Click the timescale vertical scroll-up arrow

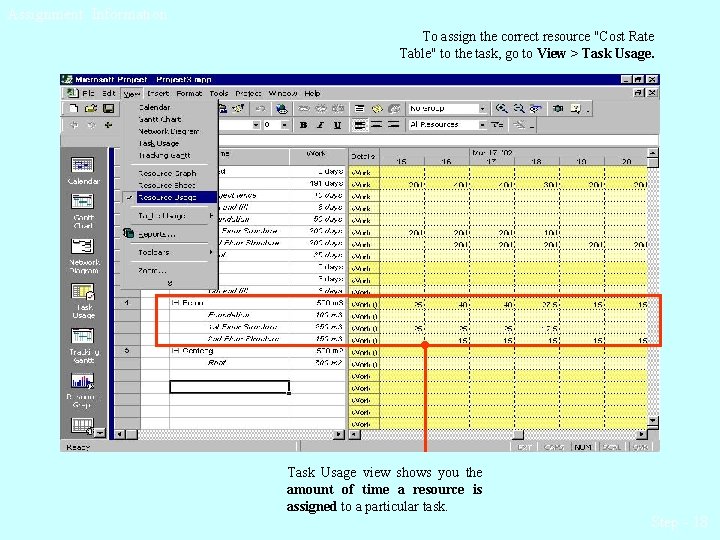pyautogui.click(x=652, y=153)
